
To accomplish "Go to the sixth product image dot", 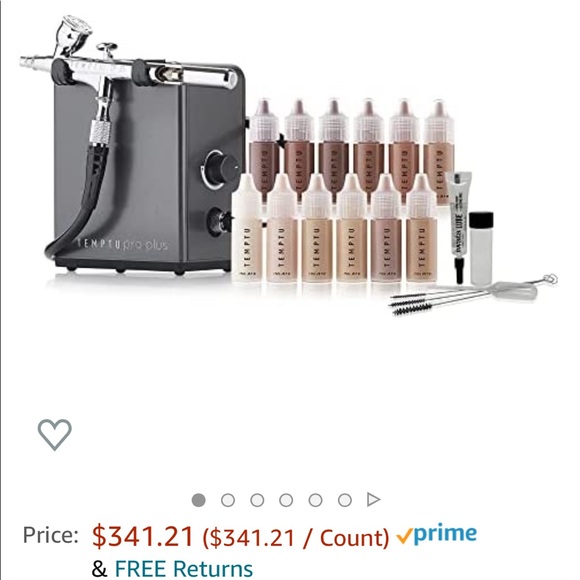I will (345, 500).
